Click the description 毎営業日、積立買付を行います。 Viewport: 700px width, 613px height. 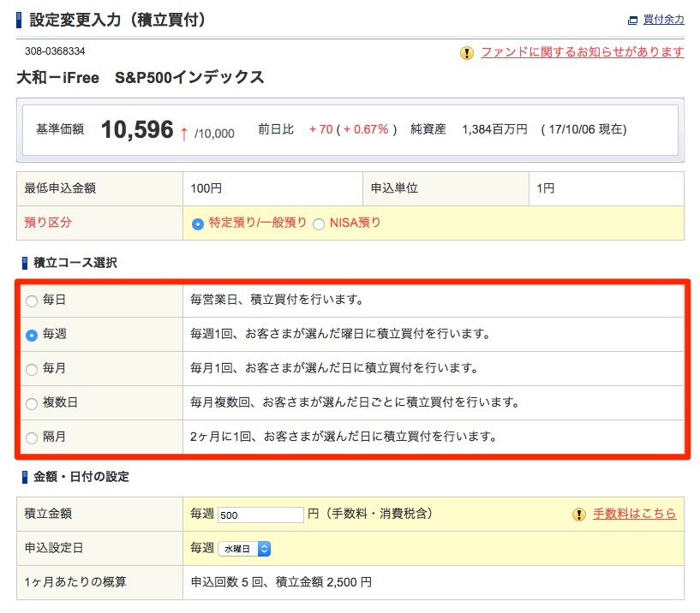click(x=278, y=300)
